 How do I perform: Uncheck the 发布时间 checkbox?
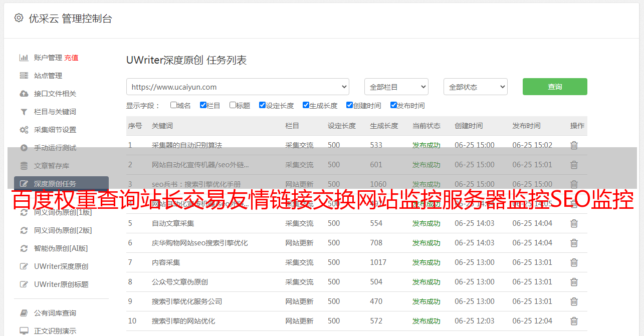393,105
